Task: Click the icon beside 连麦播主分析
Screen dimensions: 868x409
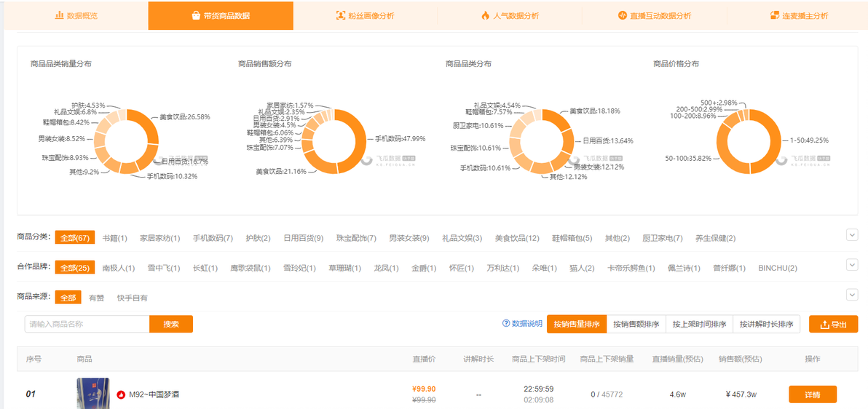Action: (x=775, y=15)
